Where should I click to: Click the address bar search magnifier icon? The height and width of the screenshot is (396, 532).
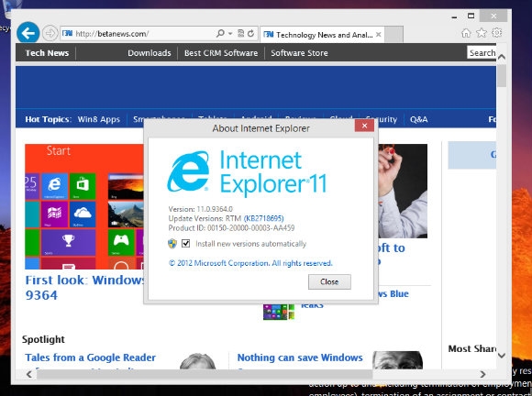(220, 33)
